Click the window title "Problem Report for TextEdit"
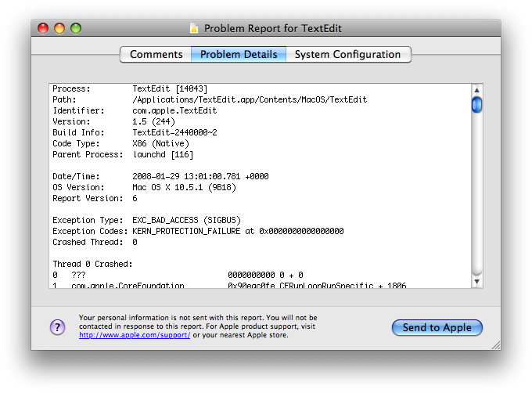Screen dimensions: 532x393 (272, 29)
